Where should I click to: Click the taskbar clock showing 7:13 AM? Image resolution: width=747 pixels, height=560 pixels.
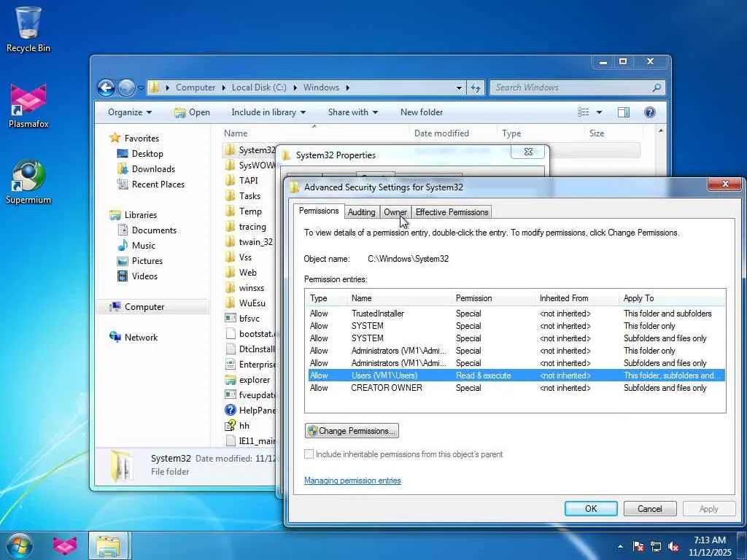point(709,546)
